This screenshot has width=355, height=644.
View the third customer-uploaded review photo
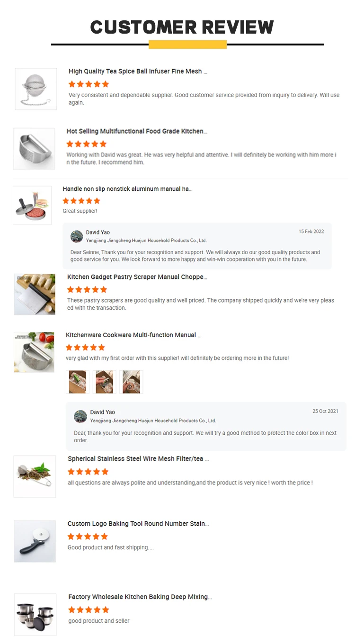(x=131, y=382)
